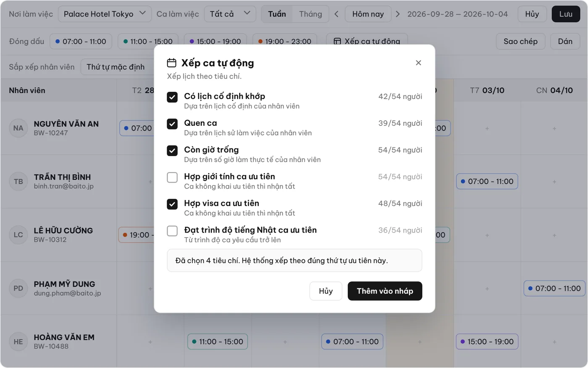Add shift for Phạm Mỹ Dung on T7 03/10
The width and height of the screenshot is (588, 368).
[487, 289]
